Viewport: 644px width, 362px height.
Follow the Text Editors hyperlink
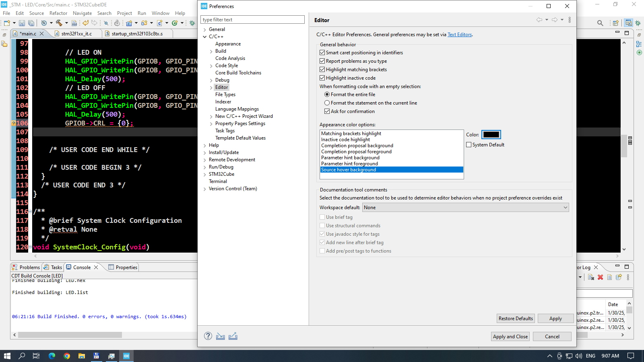click(460, 35)
